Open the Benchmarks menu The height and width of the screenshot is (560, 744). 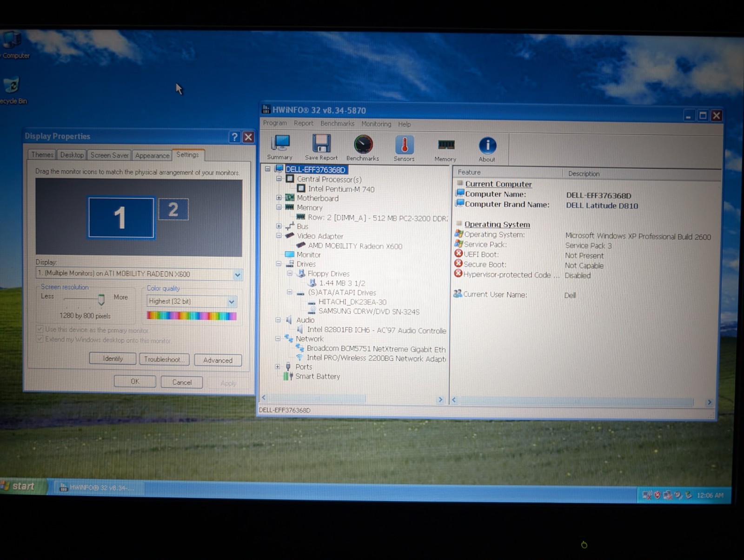[x=337, y=124]
